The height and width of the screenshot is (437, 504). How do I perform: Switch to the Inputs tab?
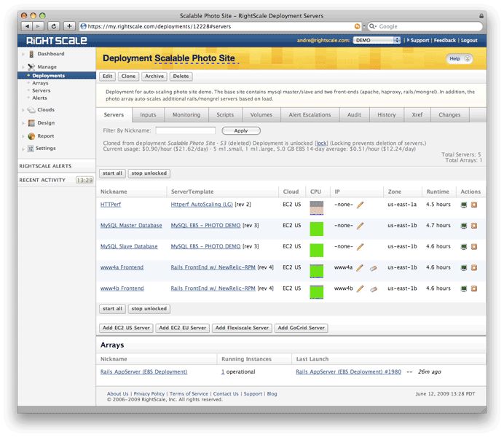tap(148, 115)
